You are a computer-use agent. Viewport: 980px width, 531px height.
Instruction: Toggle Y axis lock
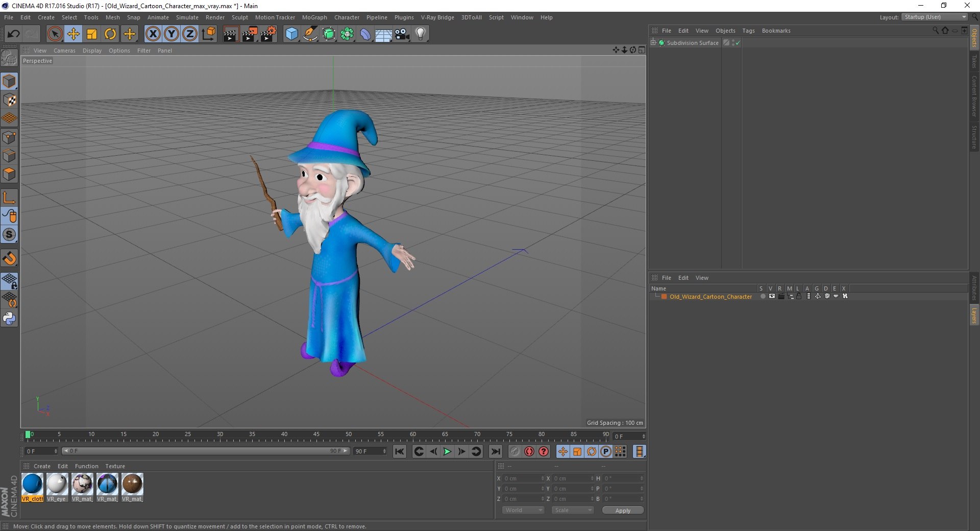[171, 34]
